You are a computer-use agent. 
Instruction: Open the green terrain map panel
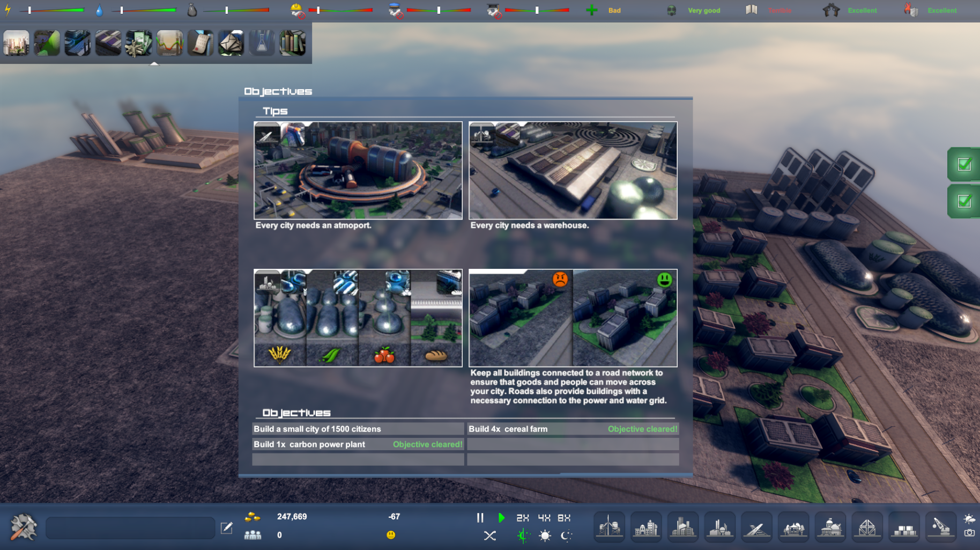tap(47, 43)
